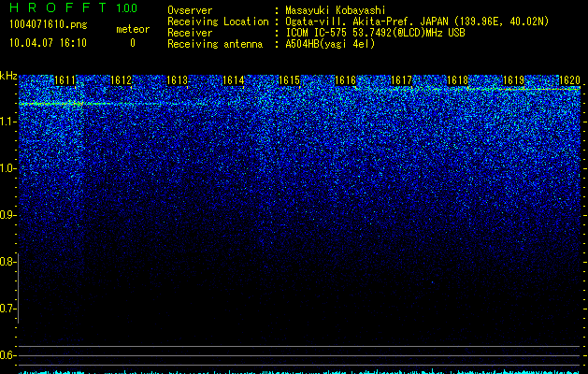This screenshot has height=374, width=588.
Task: Click the HROFFT 1.0.0 title text
Action: (x=74, y=7)
